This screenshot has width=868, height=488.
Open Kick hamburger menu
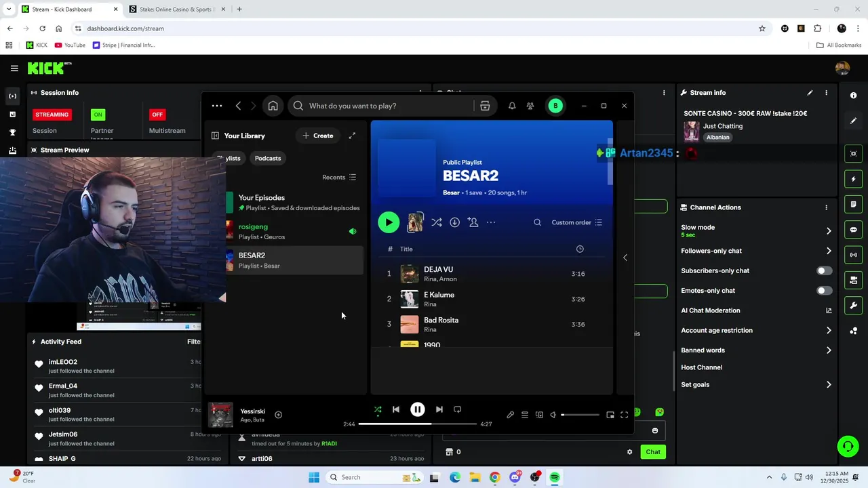tap(14, 68)
